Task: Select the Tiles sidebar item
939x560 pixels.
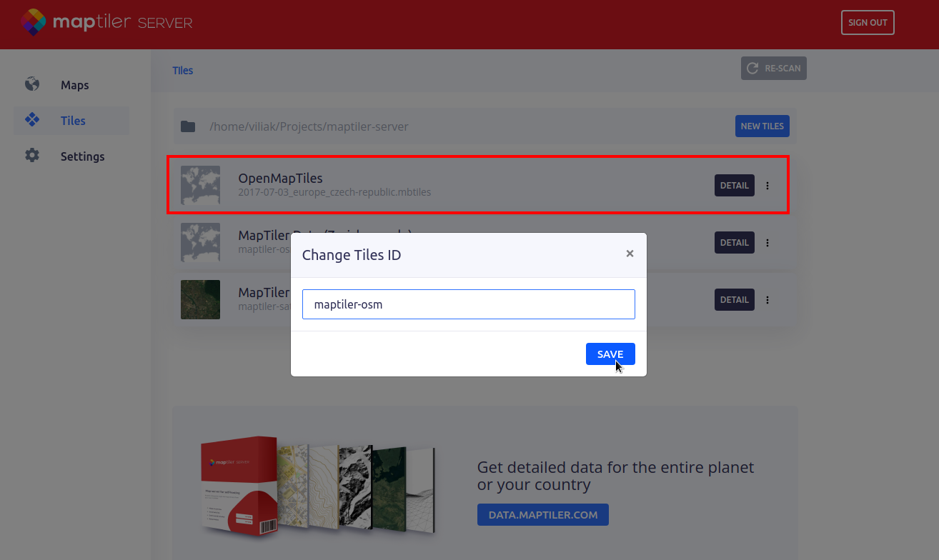Action: [x=73, y=121]
